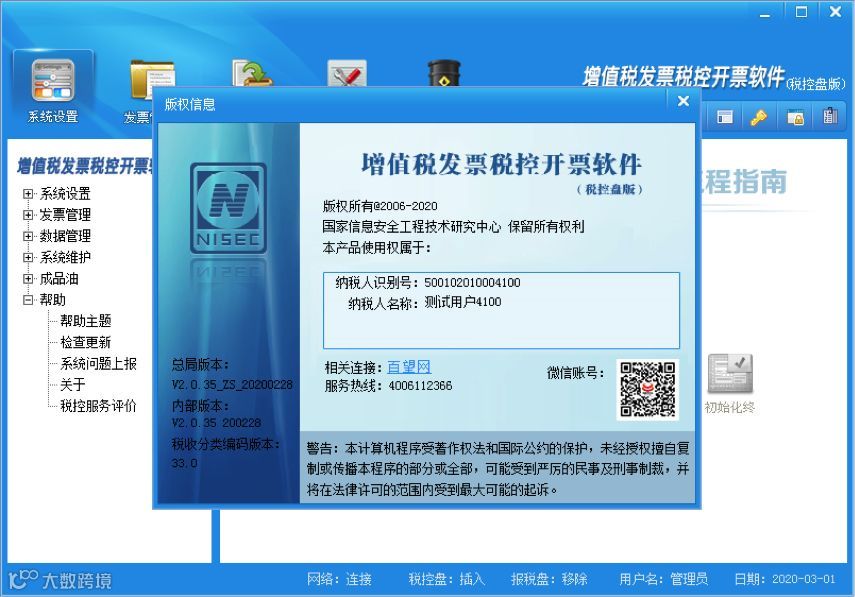Image resolution: width=855 pixels, height=597 pixels.
Task: Click the oil barrel 成品油 icon
Action: point(444,73)
